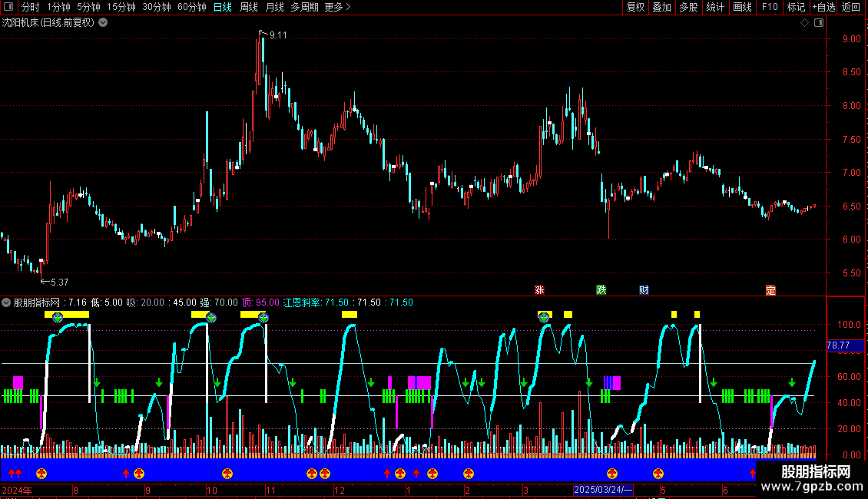Switch to 分时 intraday view
Viewport: 868px width, 499px height.
click(x=31, y=7)
